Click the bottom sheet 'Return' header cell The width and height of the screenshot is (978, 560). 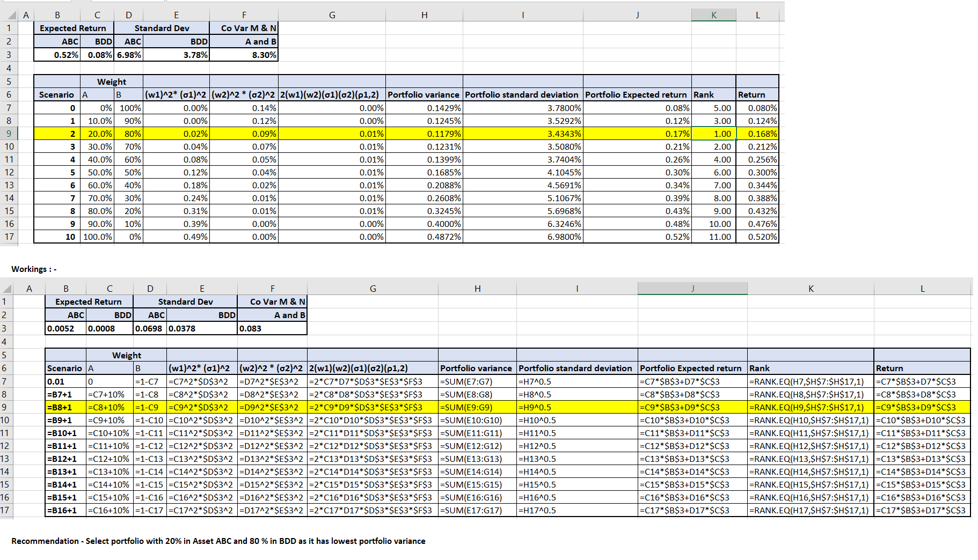[922, 368]
